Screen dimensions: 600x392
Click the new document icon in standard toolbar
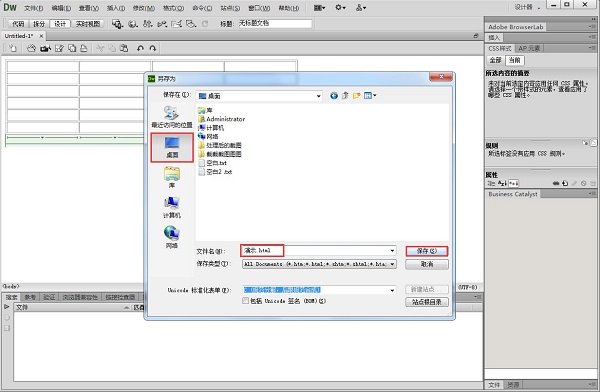click(13, 49)
